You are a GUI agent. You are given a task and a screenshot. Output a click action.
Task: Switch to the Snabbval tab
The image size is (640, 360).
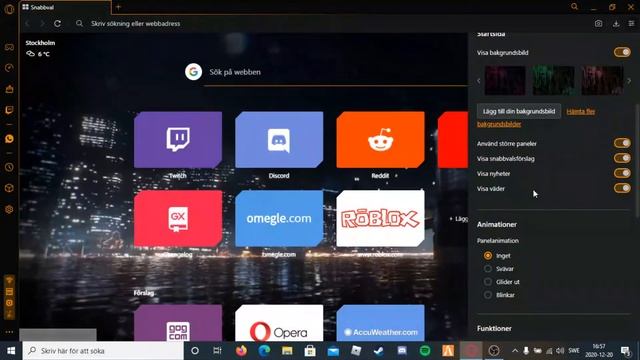click(x=64, y=7)
